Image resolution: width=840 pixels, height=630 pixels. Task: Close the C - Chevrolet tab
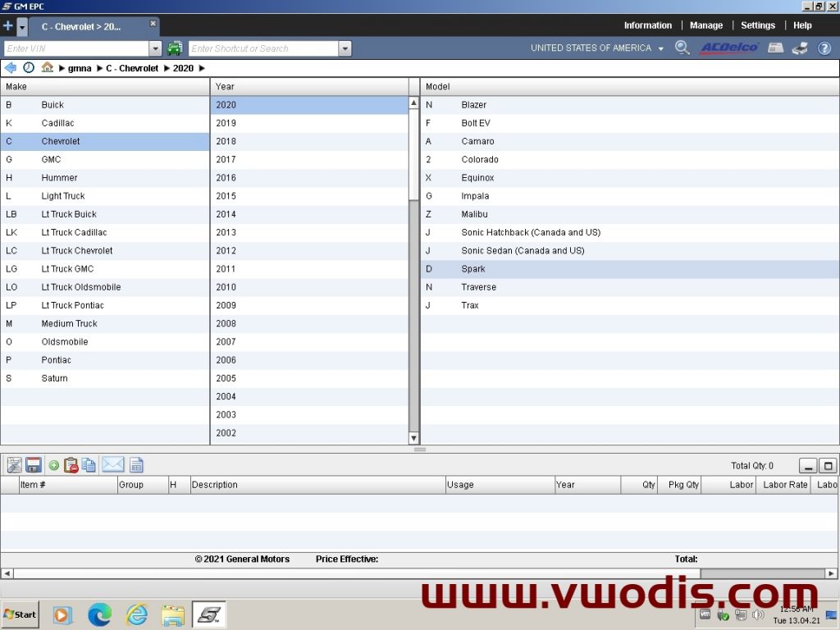(153, 24)
